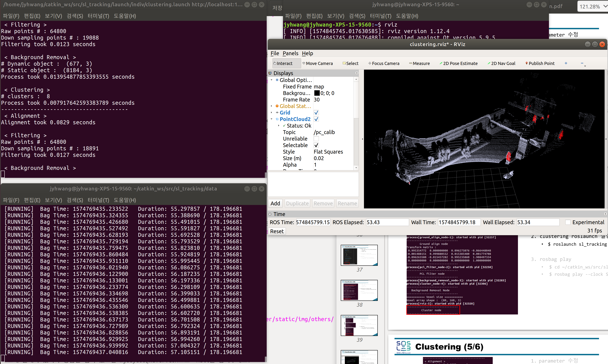Expand the Grid display properties
Screen dimensions: 608x364
[271, 113]
